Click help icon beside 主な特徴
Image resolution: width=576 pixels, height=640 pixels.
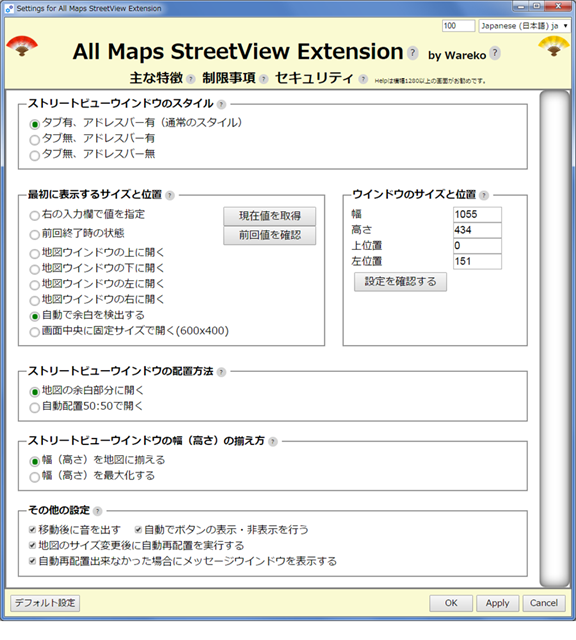191,79
